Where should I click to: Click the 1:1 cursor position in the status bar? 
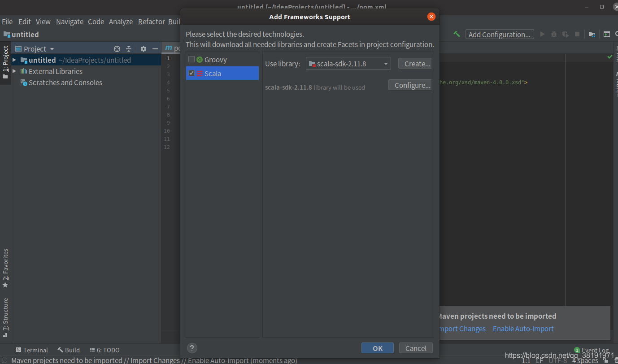526,360
